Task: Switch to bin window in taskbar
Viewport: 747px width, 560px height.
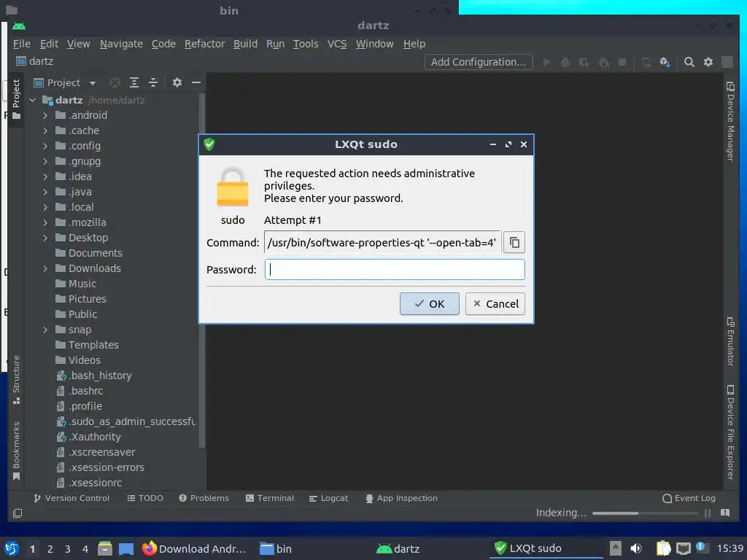Action: click(276, 548)
